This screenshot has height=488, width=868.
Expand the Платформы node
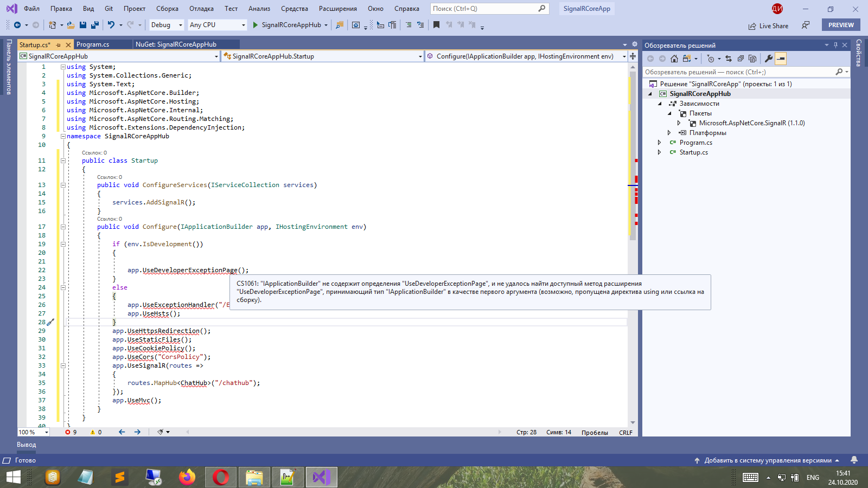[x=669, y=133]
